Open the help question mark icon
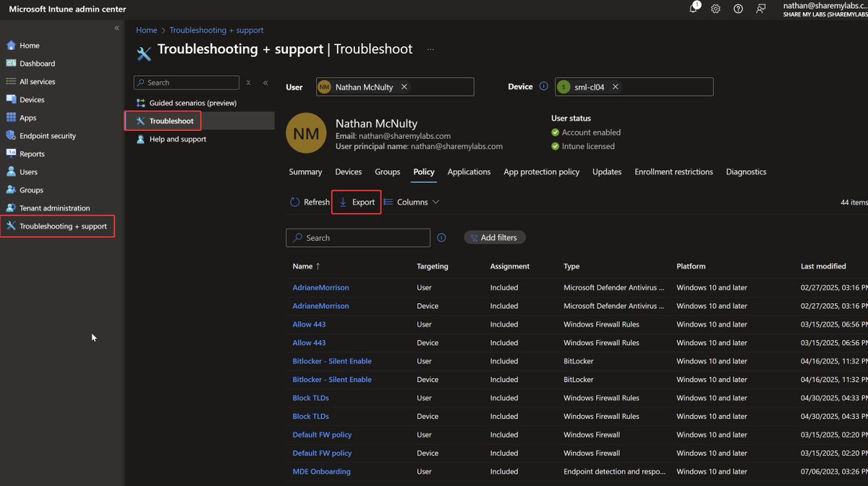The image size is (868, 486). (738, 9)
